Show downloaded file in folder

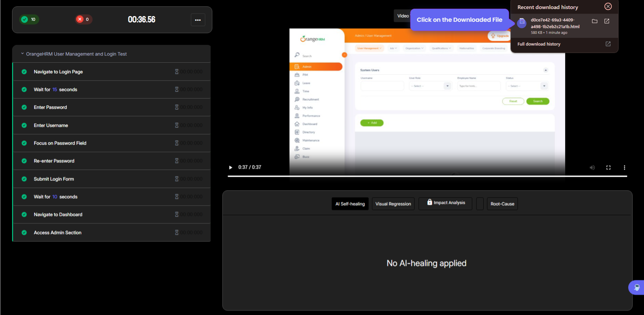click(x=594, y=21)
